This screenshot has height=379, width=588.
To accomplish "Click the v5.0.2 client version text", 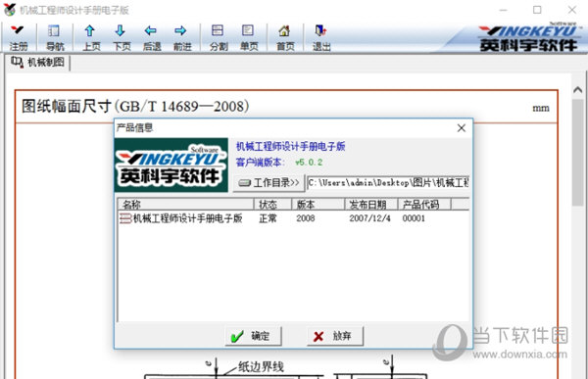I will coord(309,163).
